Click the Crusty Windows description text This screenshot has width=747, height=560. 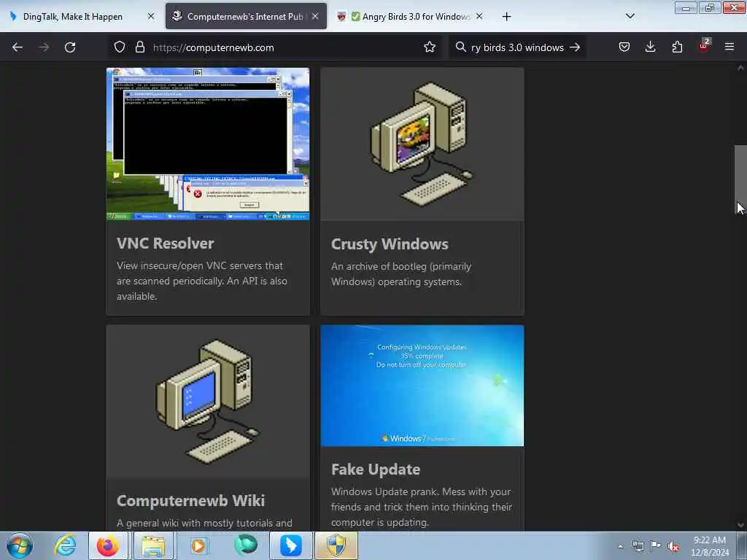pos(401,274)
